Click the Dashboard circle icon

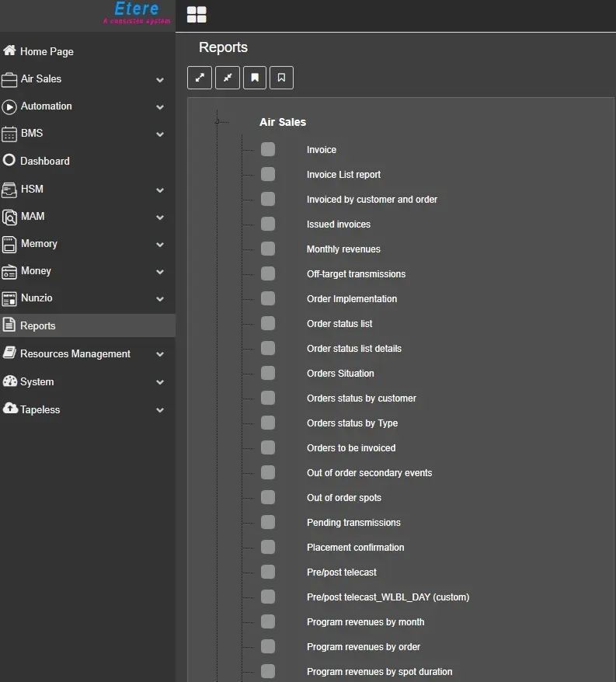9,161
